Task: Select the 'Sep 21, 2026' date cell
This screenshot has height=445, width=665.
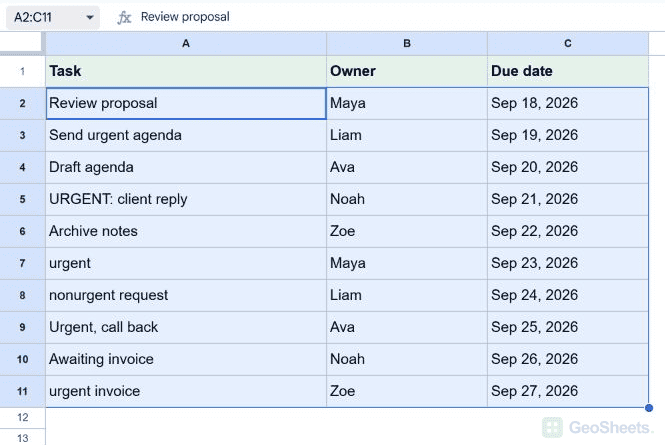Action: (568, 199)
